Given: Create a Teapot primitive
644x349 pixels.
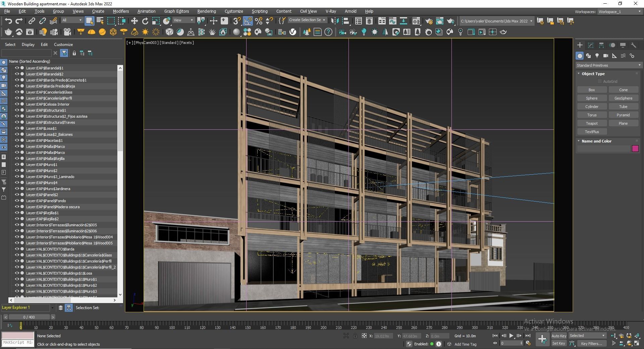Looking at the screenshot, I should coord(592,123).
